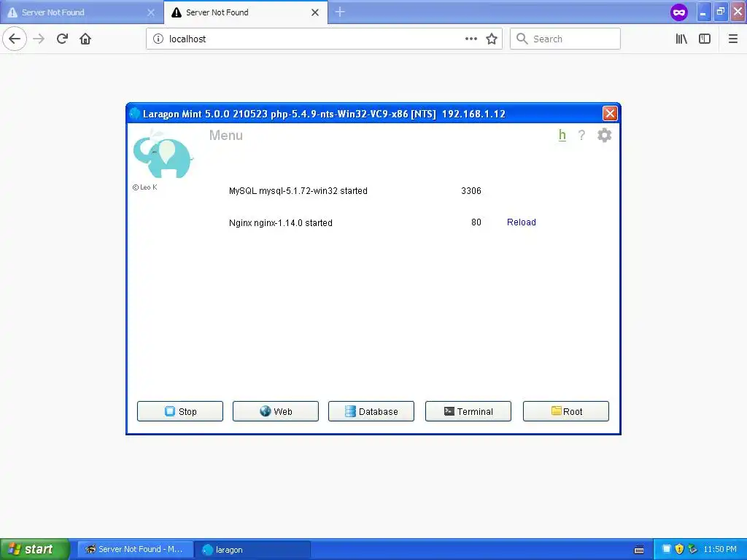Go to the browser home page

85,39
